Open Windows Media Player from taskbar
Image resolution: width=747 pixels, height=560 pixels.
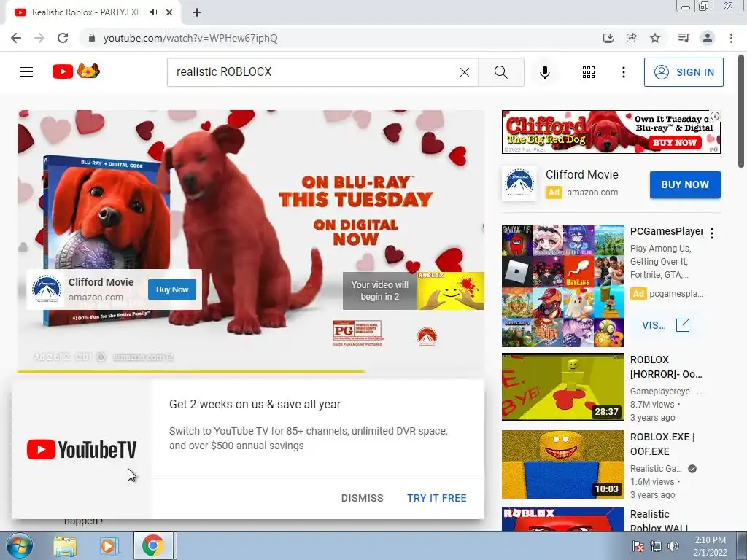[108, 545]
